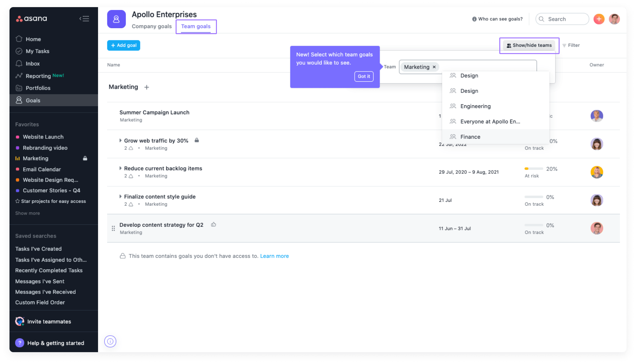This screenshot has height=364, width=636.
Task: Click the plus icon next to Marketing heading
Action: click(x=146, y=87)
